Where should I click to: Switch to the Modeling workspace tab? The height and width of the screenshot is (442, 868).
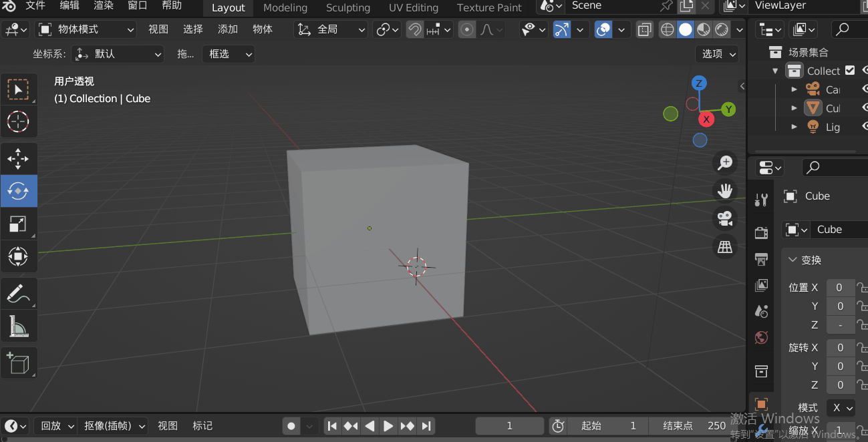coord(285,8)
